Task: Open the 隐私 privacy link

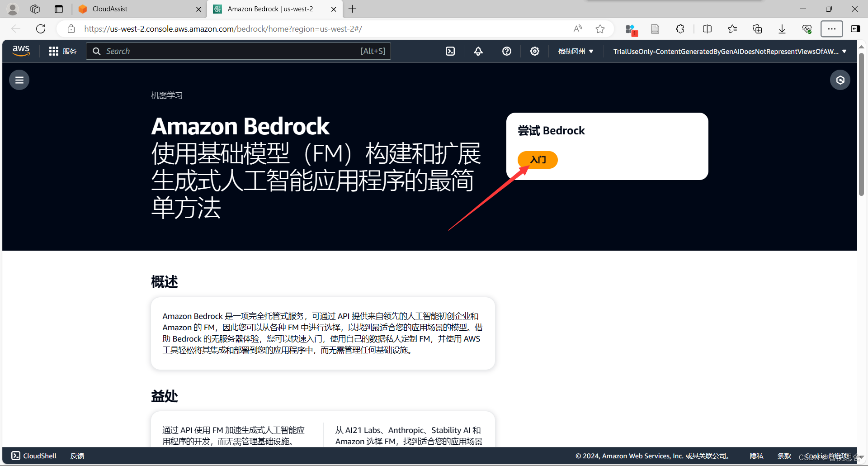Action: [756, 456]
